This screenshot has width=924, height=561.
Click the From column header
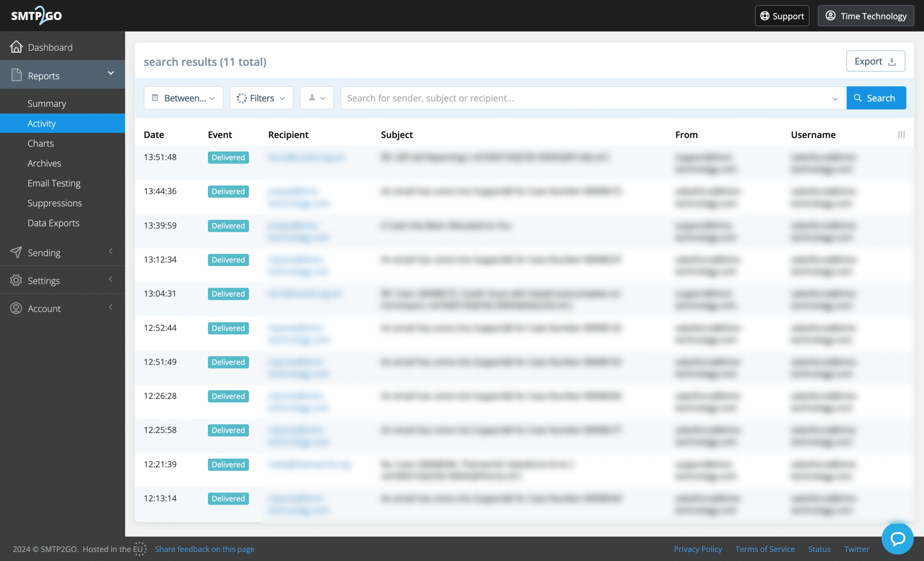[686, 135]
